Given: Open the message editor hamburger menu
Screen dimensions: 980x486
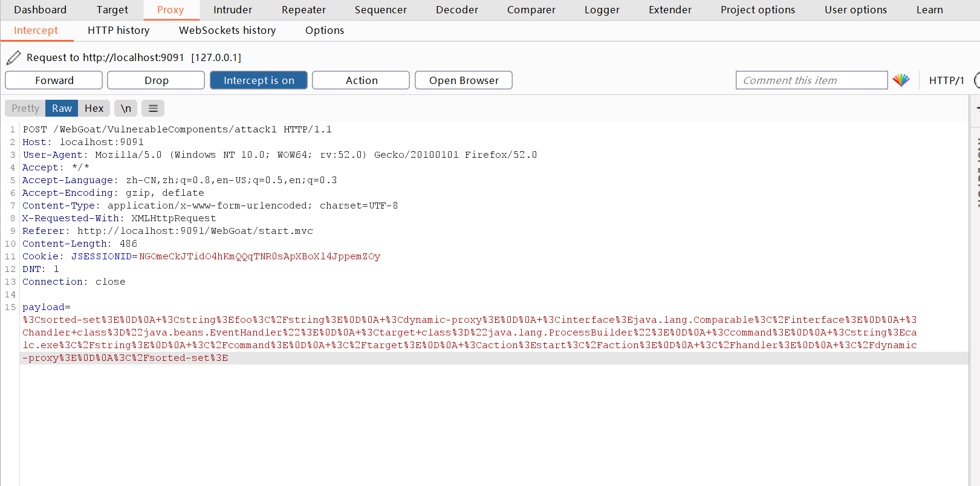Looking at the screenshot, I should pyautogui.click(x=153, y=108).
